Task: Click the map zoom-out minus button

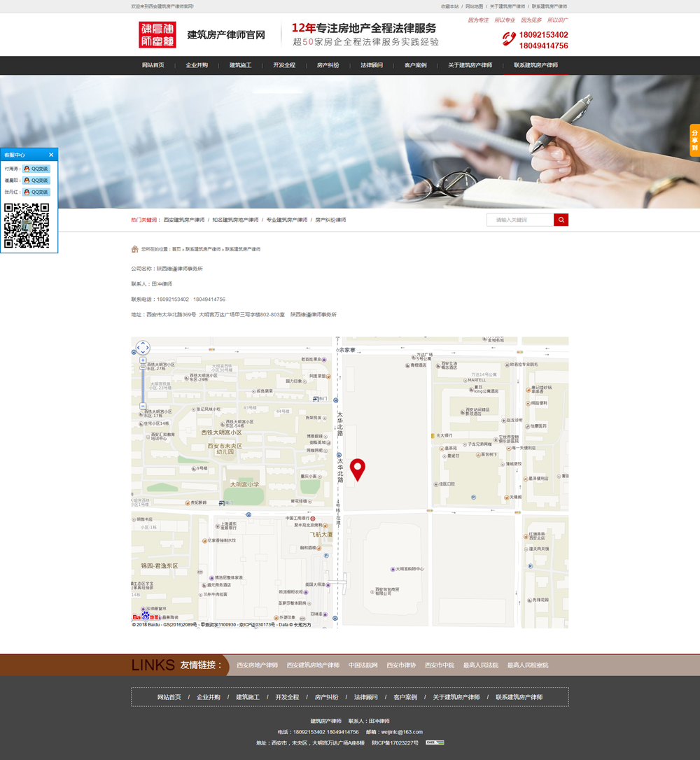Action: (x=143, y=406)
